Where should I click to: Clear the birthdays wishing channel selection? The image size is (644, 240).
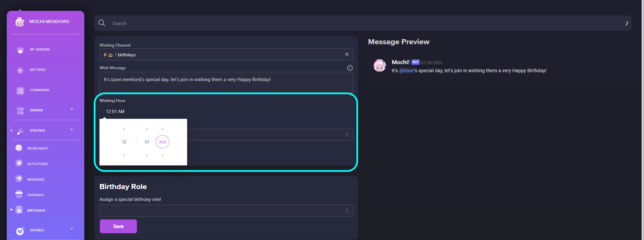click(x=347, y=54)
